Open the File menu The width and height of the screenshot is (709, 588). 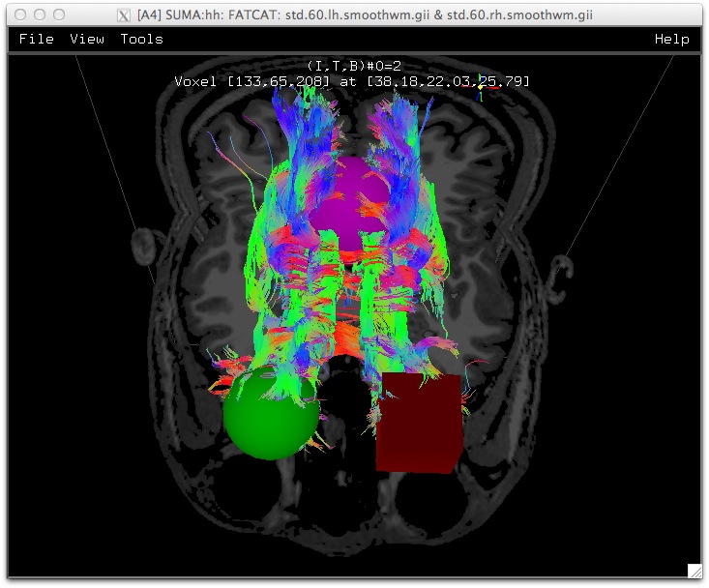36,39
